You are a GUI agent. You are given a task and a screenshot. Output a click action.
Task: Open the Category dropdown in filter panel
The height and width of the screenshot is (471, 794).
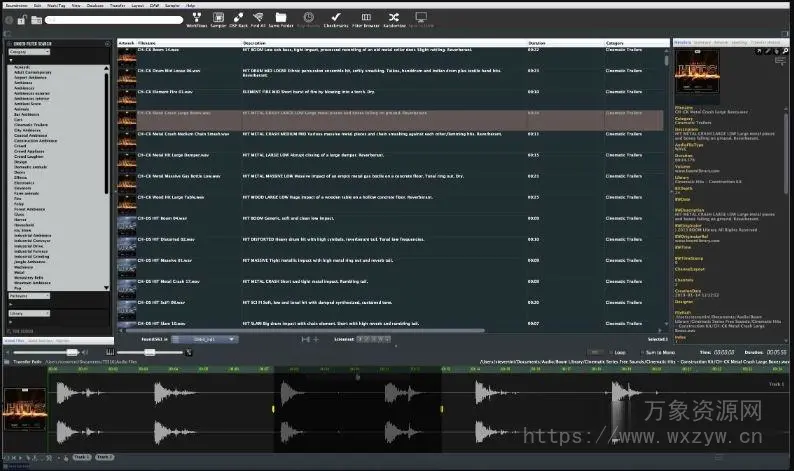point(32,51)
